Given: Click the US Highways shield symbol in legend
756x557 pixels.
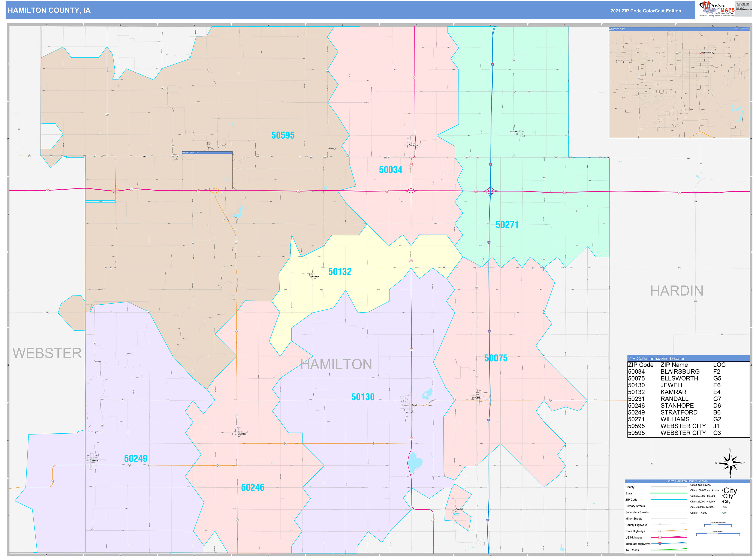Looking at the screenshot, I should click(660, 537).
